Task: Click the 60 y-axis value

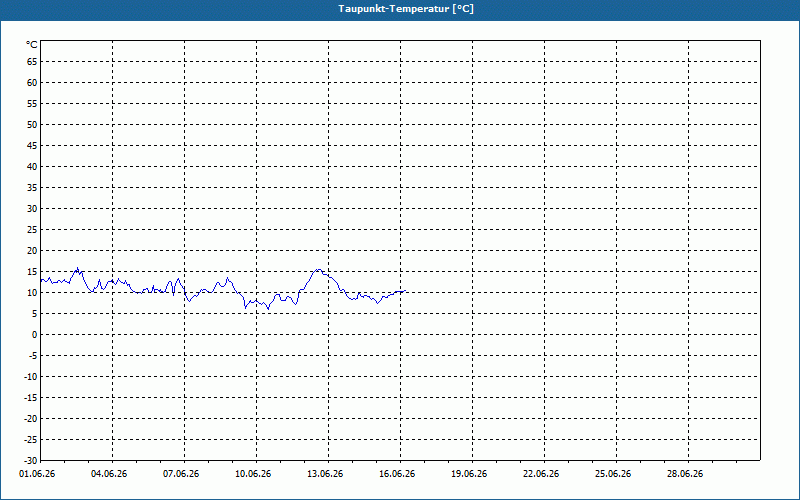Action: (x=32, y=83)
